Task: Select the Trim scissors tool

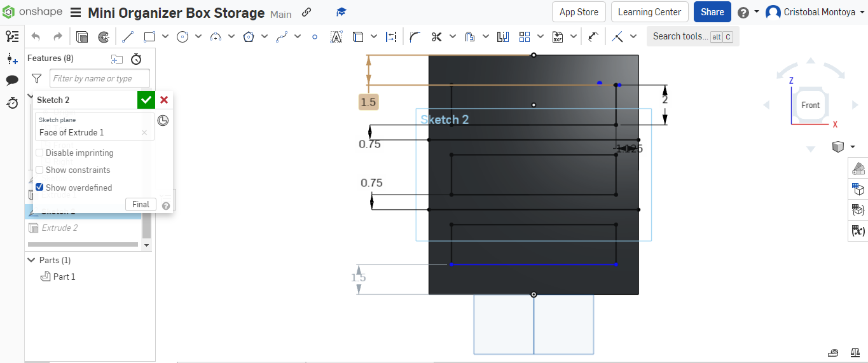Action: pyautogui.click(x=436, y=37)
